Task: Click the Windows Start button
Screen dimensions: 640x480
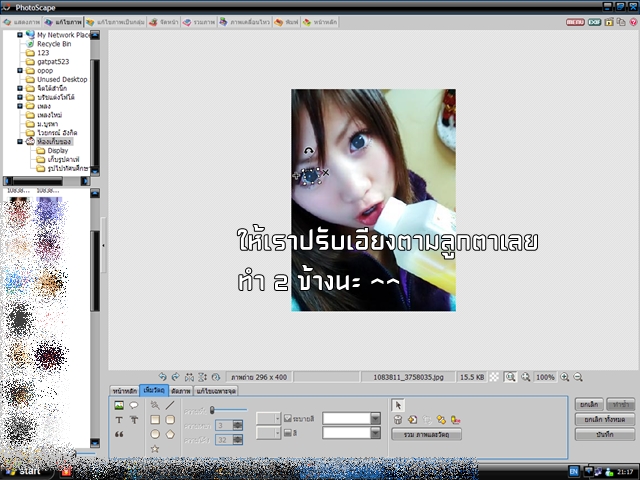Action: (25, 471)
